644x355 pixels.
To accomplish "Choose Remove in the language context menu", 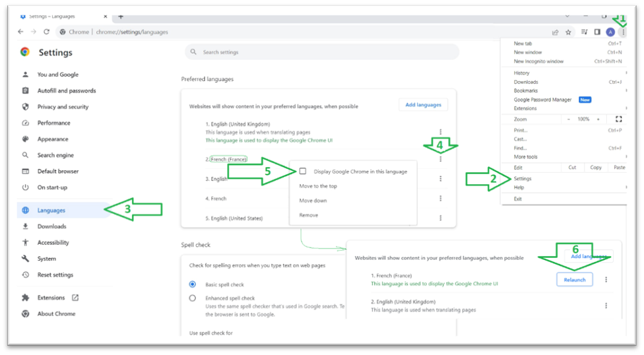I will 308,215.
